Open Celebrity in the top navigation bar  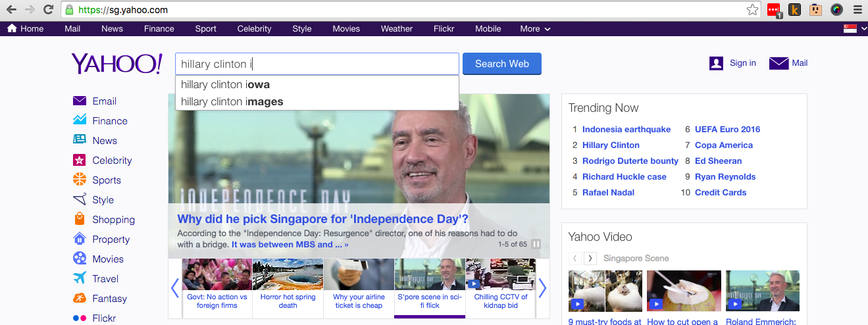[254, 29]
